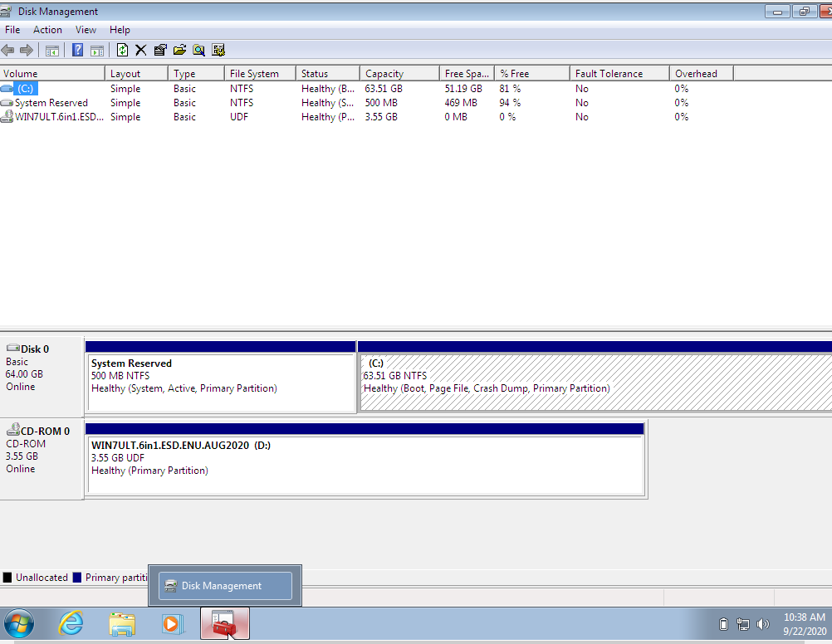This screenshot has width=832, height=644.
Task: Toggle the console tree pane visibility
Action: [x=51, y=50]
